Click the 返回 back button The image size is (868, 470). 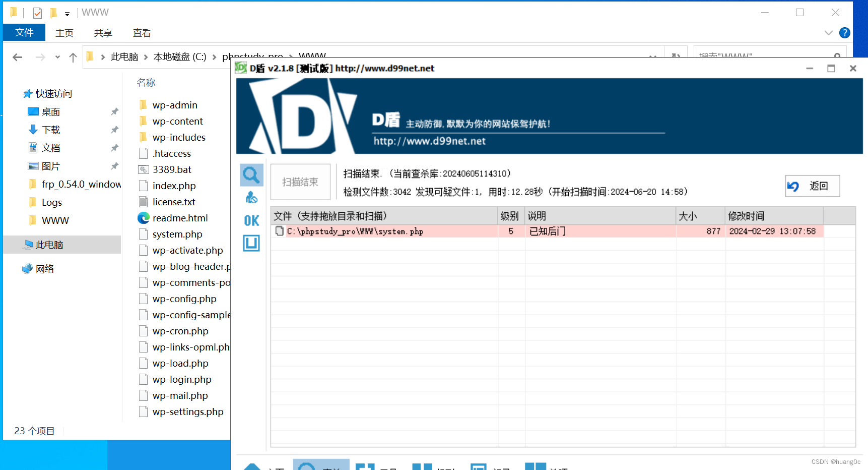click(x=812, y=186)
